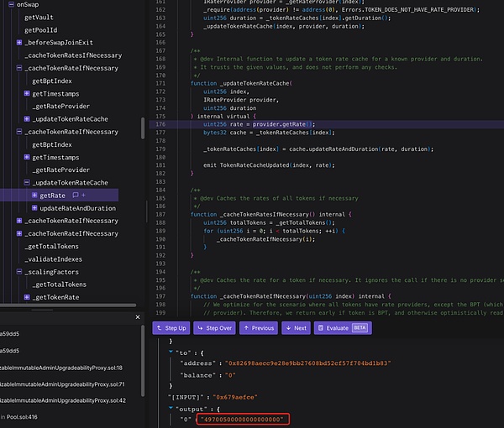This screenshot has height=428, width=504.
Task: Click the call trace vertical scrollbar
Action: [143, 127]
